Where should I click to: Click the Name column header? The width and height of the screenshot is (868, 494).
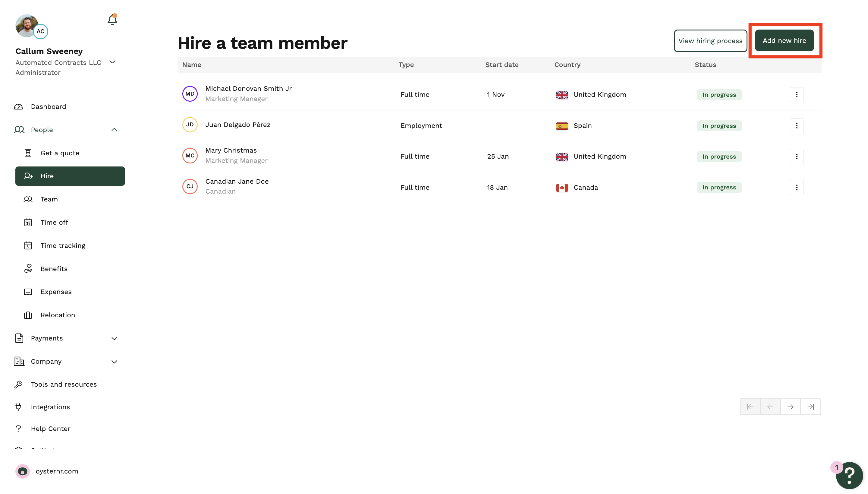point(192,65)
